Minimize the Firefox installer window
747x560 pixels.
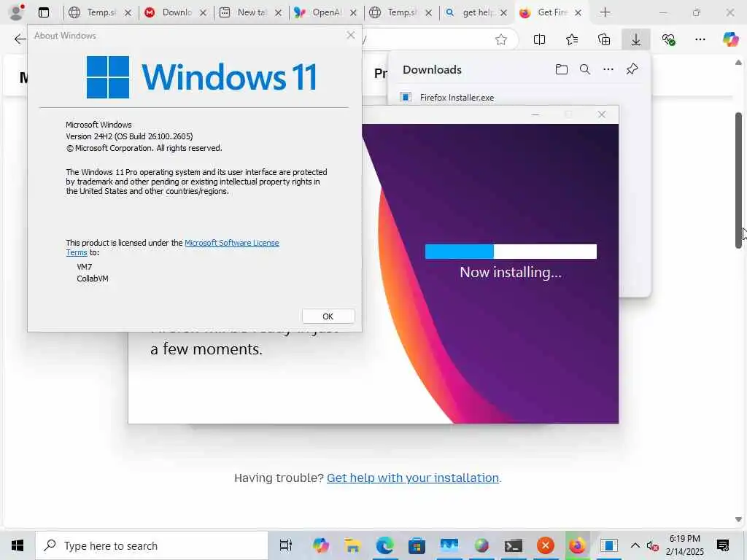point(535,114)
